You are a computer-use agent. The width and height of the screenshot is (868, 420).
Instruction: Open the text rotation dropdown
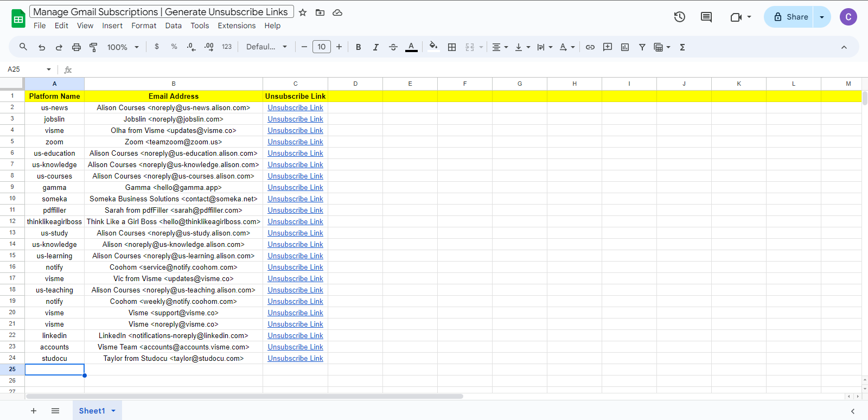click(567, 47)
